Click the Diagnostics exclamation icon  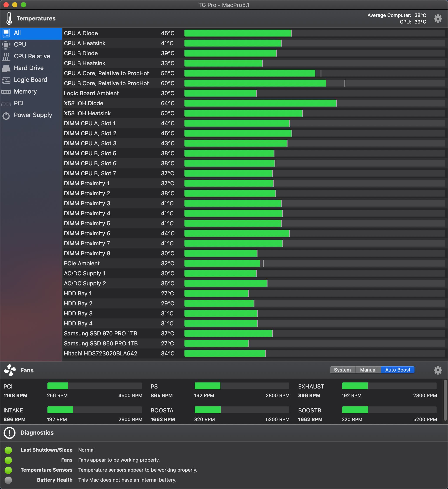tap(9, 433)
